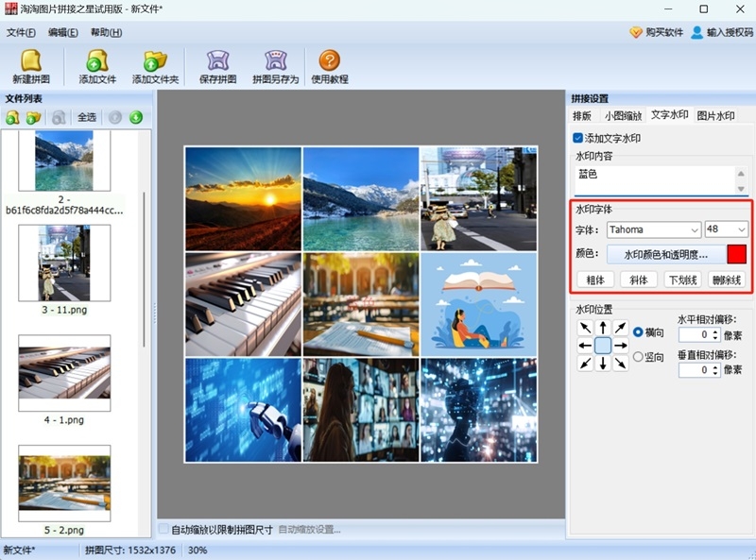
Task: Click the 水平相对偏移 value field
Action: (695, 334)
